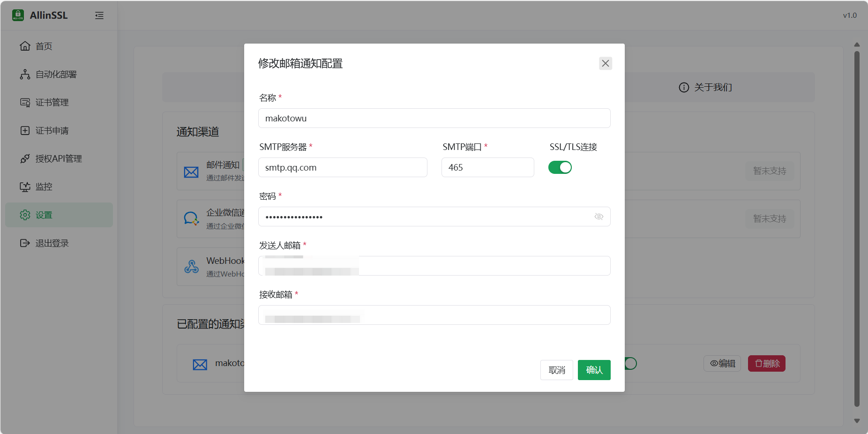The width and height of the screenshot is (868, 434).
Task: Click the info icon beside 关于我们
Action: point(683,87)
